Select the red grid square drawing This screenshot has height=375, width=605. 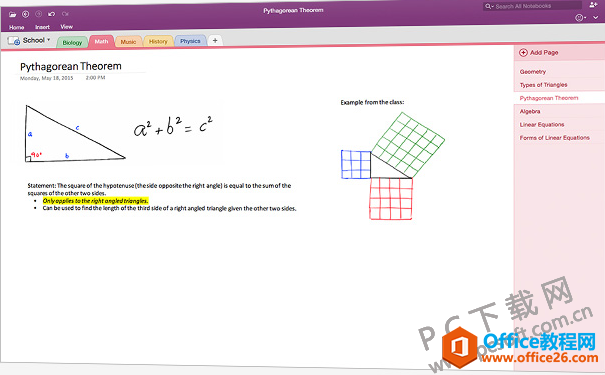pyautogui.click(x=391, y=199)
